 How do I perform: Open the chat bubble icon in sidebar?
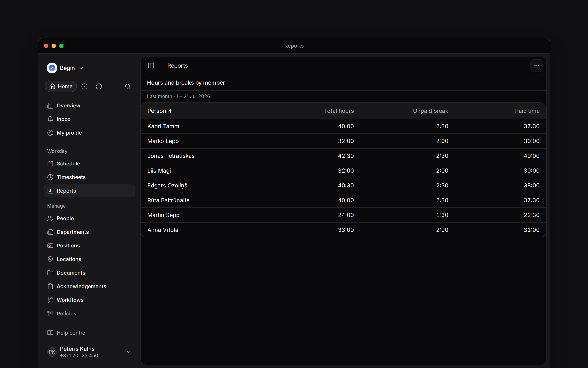[x=99, y=86]
